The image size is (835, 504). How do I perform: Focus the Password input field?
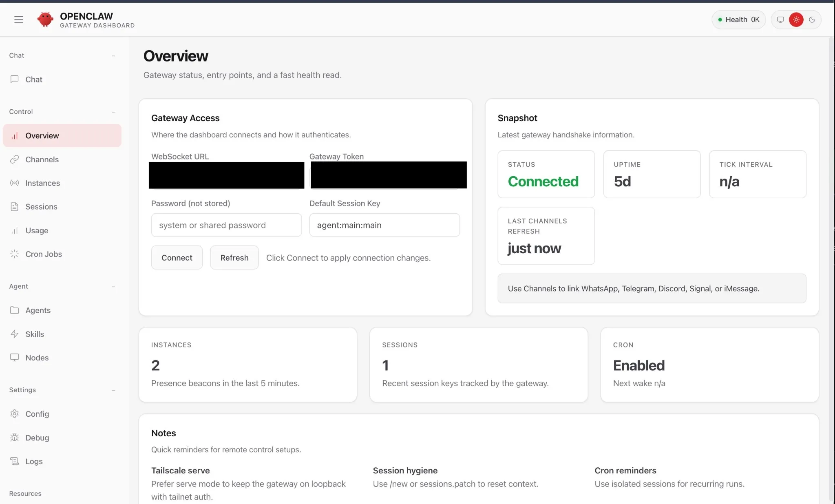point(226,225)
